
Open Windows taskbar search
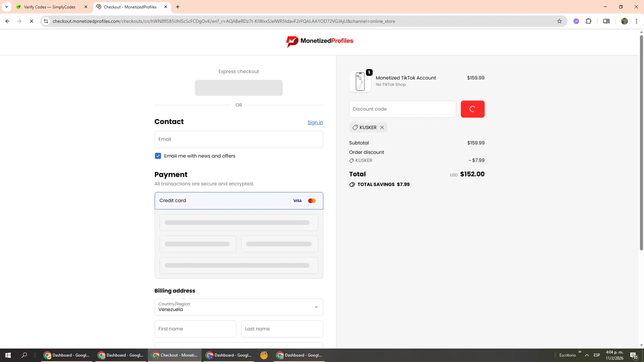24,355
